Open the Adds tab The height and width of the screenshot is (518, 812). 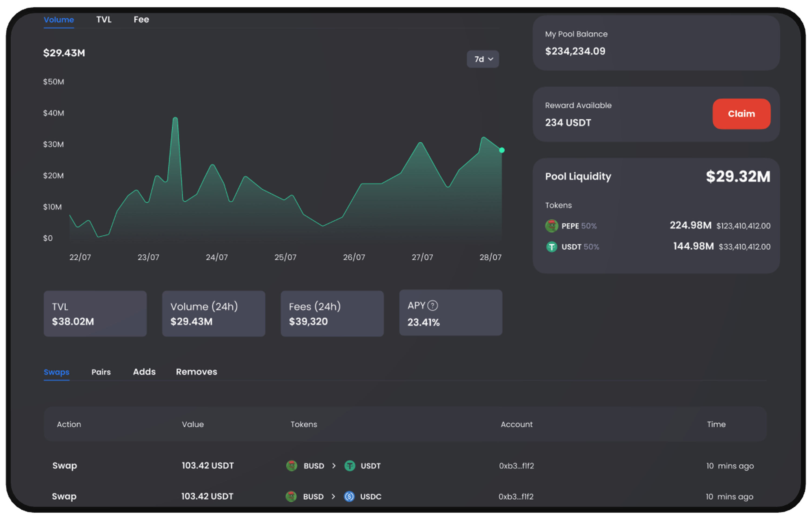point(144,372)
